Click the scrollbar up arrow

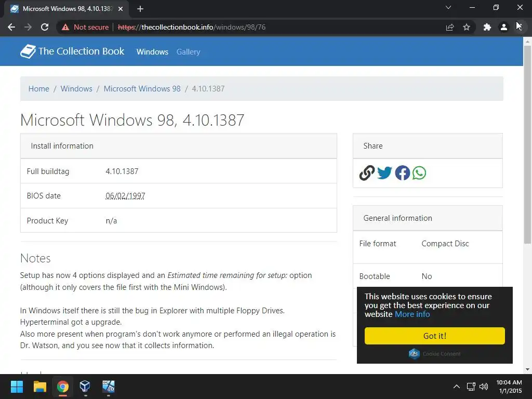click(x=527, y=41)
